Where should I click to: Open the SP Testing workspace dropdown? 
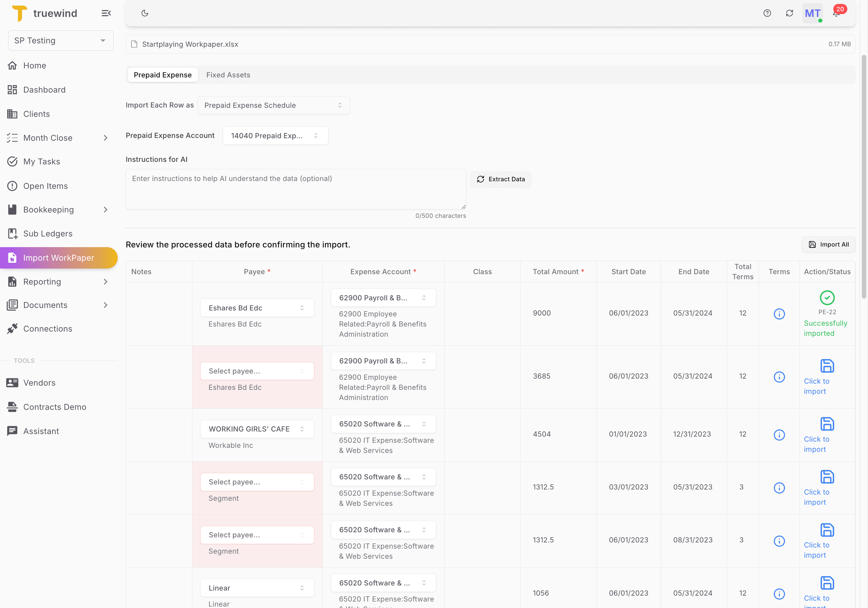tap(61, 41)
